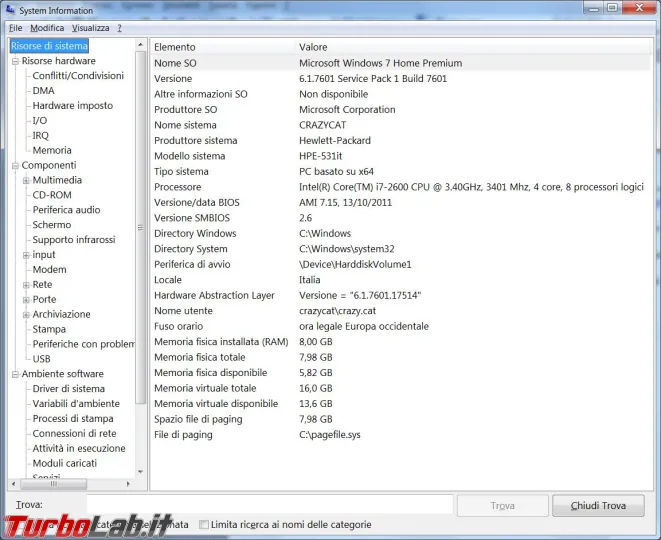This screenshot has height=540, width=661.
Task: Select USB tree item
Action: point(41,359)
